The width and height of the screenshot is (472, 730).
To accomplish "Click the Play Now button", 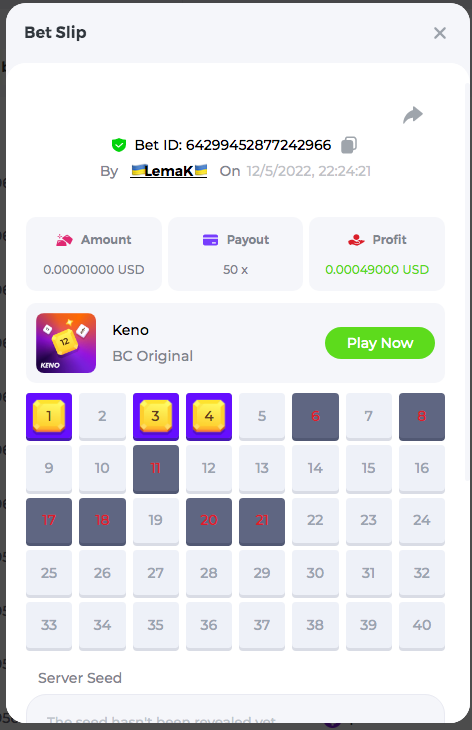I will click(380, 343).
